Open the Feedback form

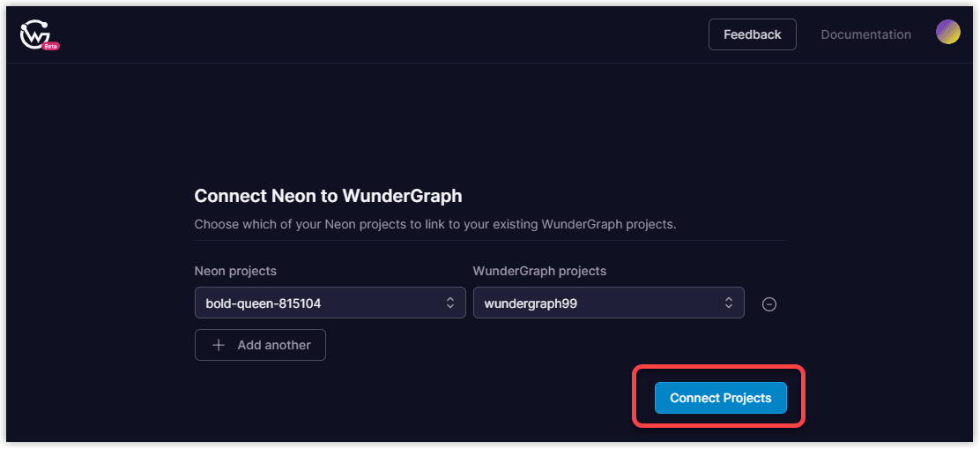click(752, 34)
